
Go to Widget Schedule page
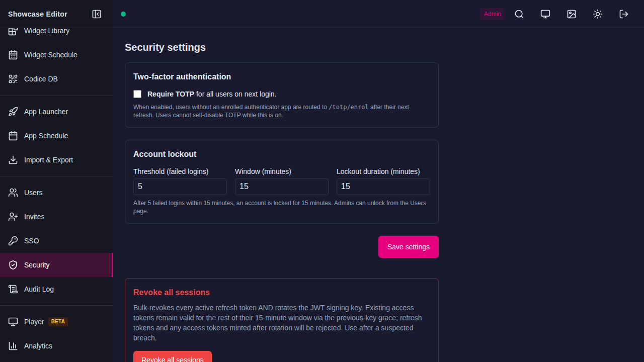pos(56,55)
